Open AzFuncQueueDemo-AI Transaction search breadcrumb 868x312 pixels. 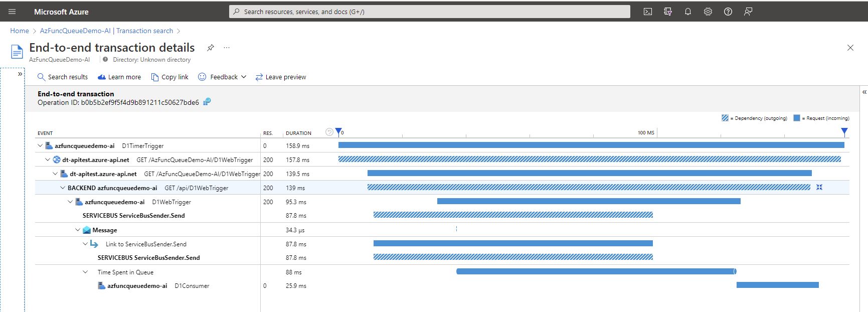[x=106, y=31]
